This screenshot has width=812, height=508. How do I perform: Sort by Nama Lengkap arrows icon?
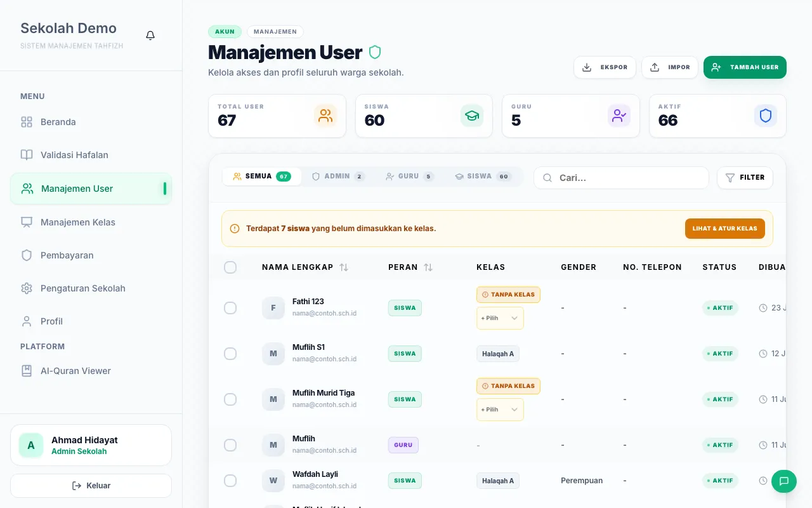point(344,267)
